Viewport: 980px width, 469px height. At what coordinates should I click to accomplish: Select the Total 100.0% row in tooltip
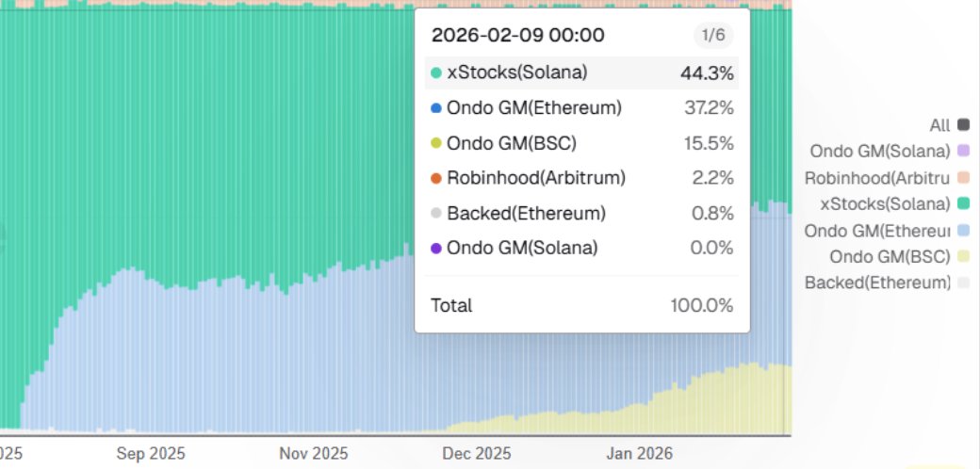pyautogui.click(x=581, y=305)
